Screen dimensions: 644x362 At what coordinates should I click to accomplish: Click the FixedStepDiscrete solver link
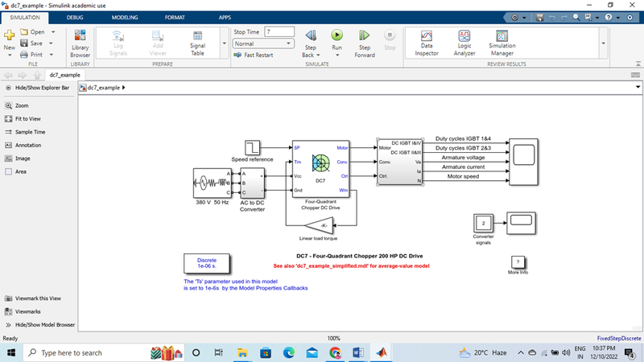pyautogui.click(x=618, y=338)
